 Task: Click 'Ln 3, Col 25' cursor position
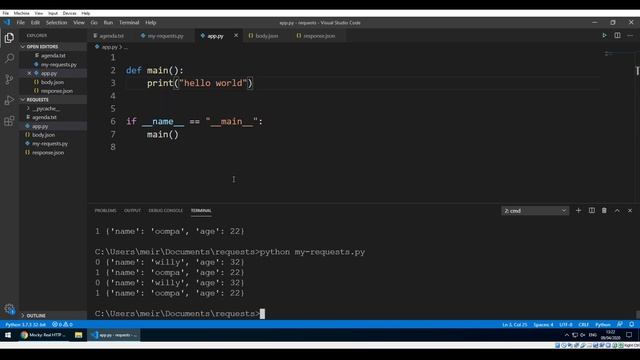coord(515,324)
